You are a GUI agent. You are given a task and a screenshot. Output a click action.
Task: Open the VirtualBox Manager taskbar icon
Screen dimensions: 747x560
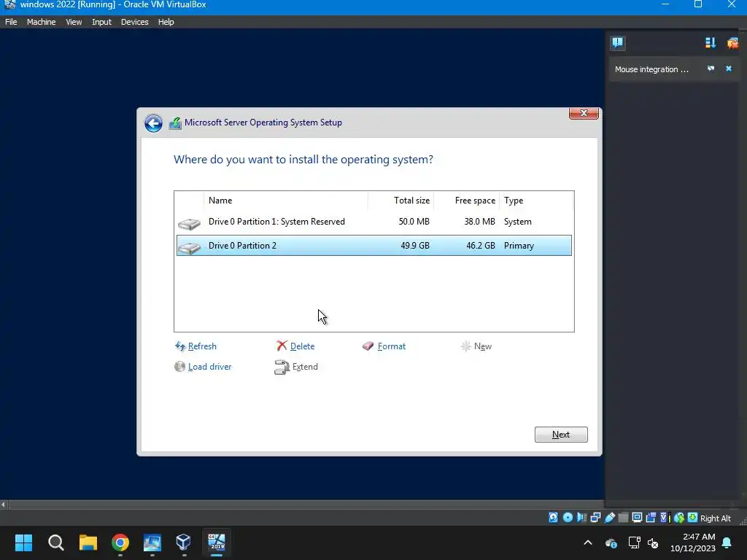pos(183,542)
